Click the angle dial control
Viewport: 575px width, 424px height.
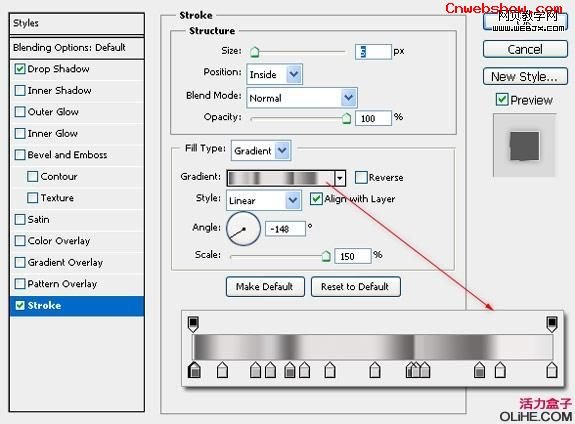point(243,229)
